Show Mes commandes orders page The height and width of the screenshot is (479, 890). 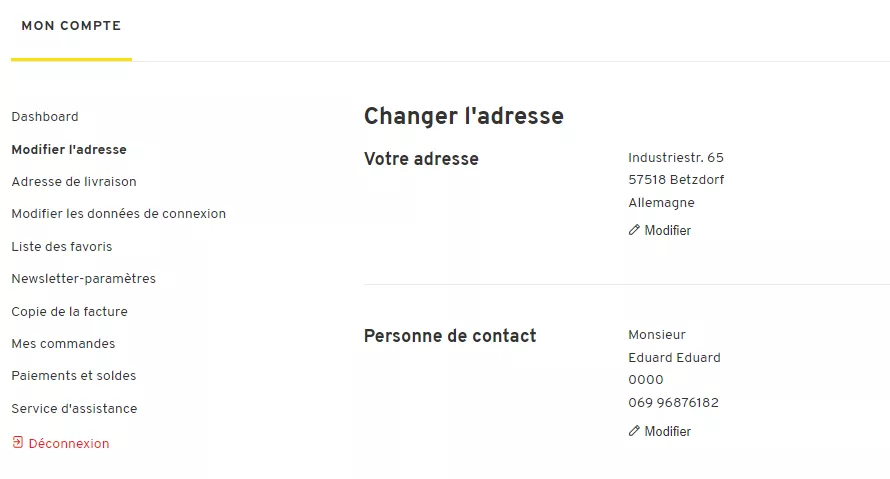(x=63, y=344)
